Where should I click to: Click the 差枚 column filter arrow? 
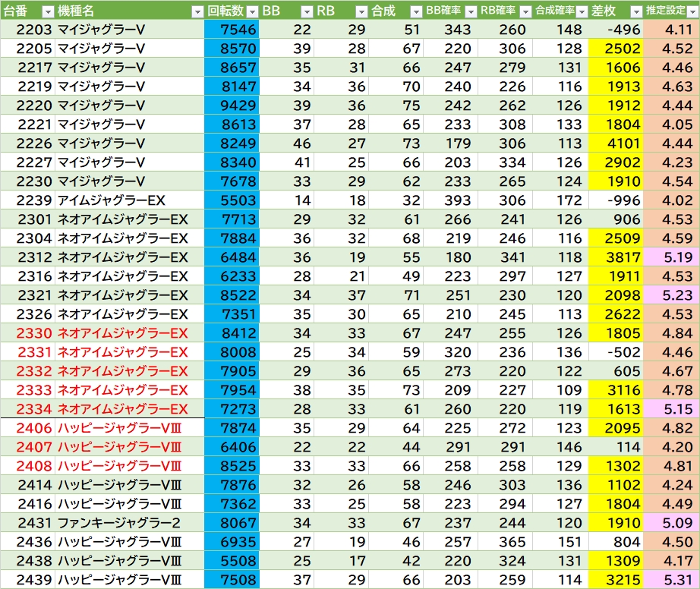635,11
